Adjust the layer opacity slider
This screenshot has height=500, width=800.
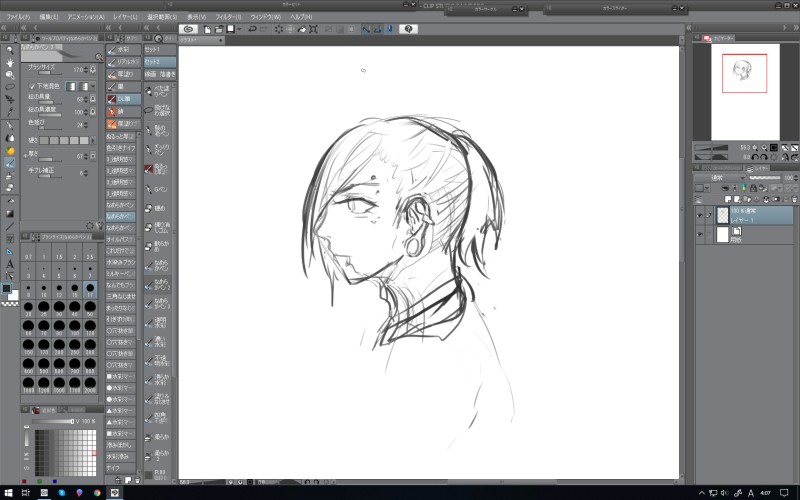point(764,178)
